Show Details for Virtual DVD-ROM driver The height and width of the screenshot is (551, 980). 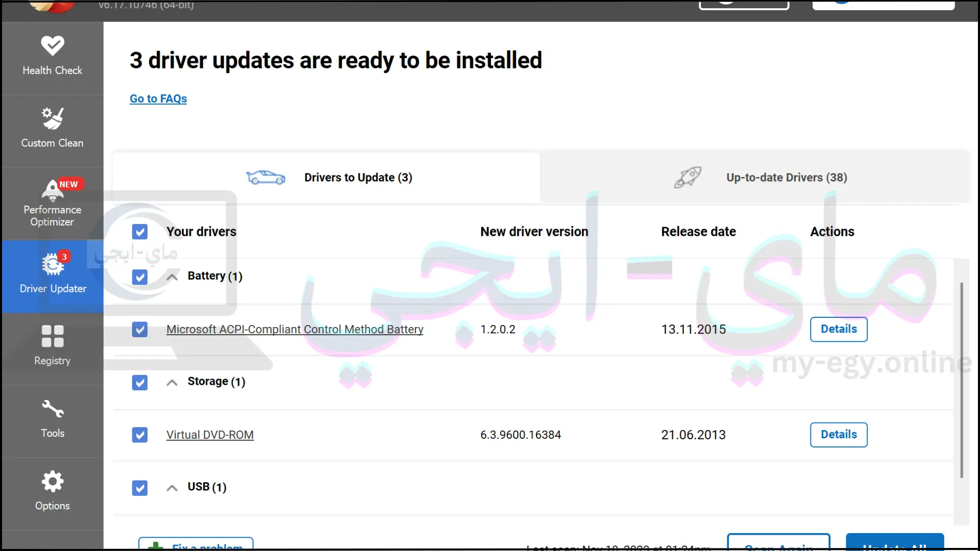tap(839, 435)
